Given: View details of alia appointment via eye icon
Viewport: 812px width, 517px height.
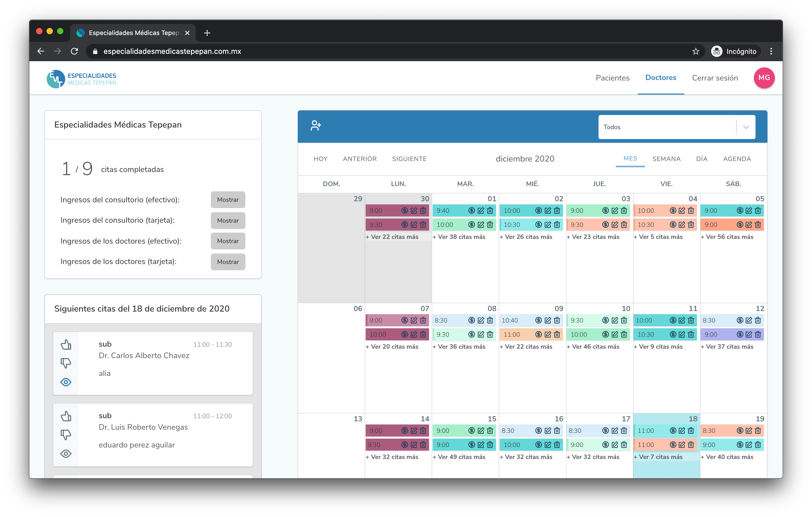Looking at the screenshot, I should (66, 382).
